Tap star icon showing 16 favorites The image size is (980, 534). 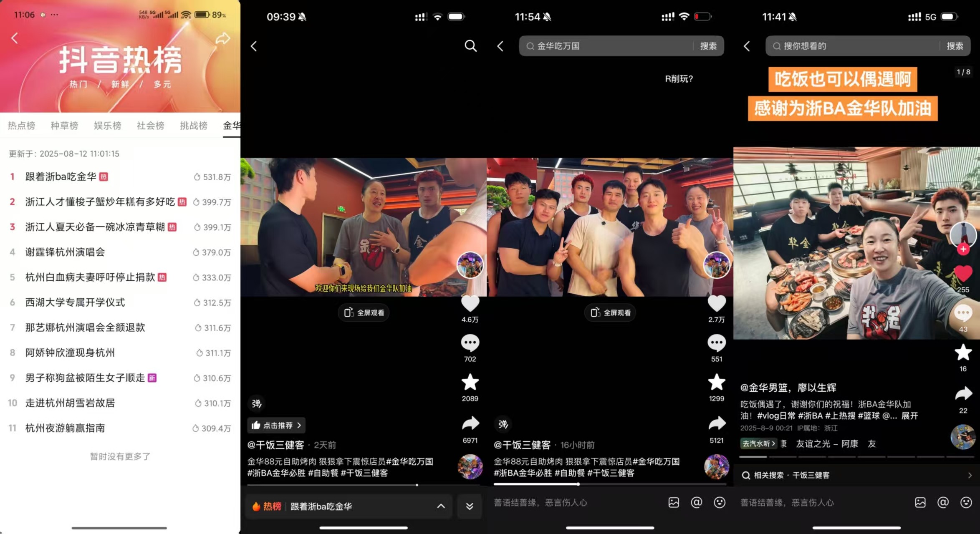tap(963, 353)
